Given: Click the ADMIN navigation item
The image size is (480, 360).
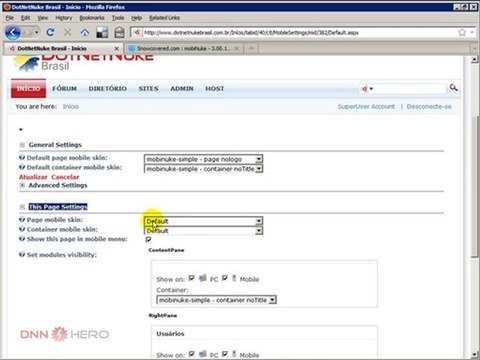Looking at the screenshot, I should coord(182,89).
